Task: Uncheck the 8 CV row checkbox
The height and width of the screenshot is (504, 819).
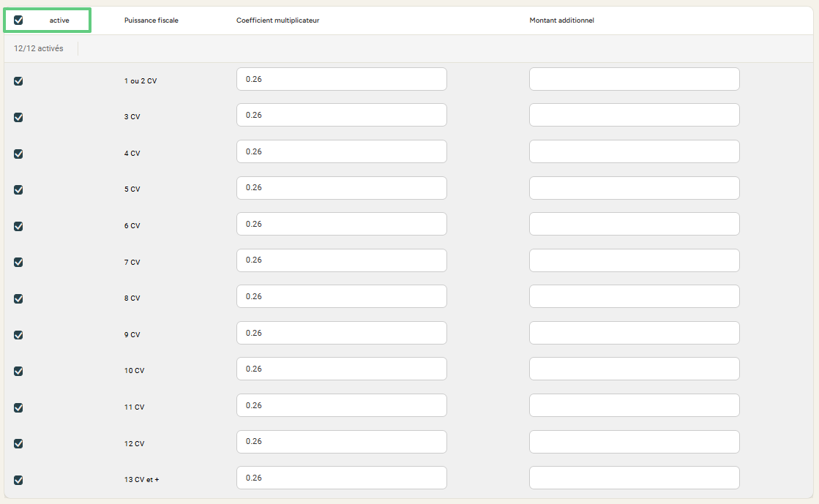Action: point(18,298)
